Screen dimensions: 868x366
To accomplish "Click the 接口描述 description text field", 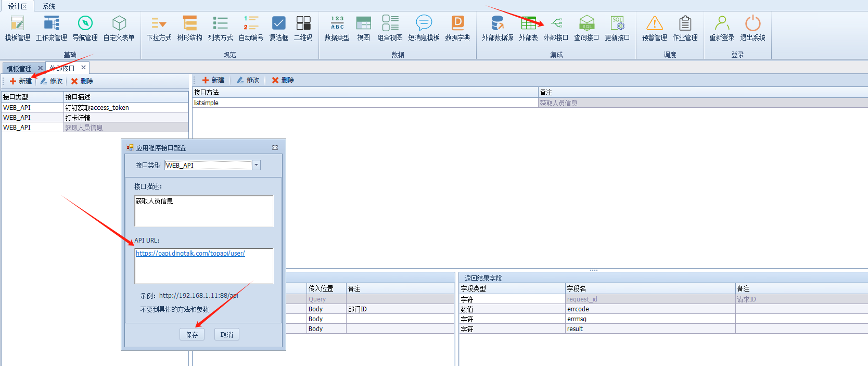I will tap(203, 211).
